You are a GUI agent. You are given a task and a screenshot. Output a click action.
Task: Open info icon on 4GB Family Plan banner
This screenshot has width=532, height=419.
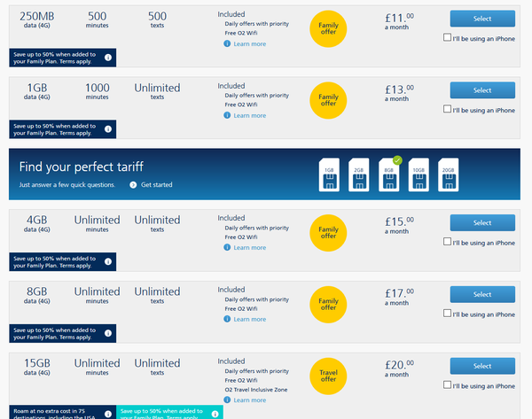pyautogui.click(x=108, y=261)
